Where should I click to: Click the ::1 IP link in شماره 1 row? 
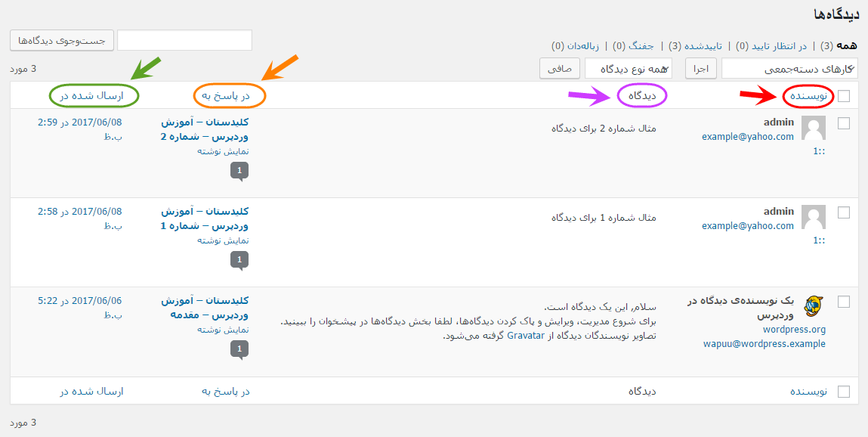click(820, 240)
